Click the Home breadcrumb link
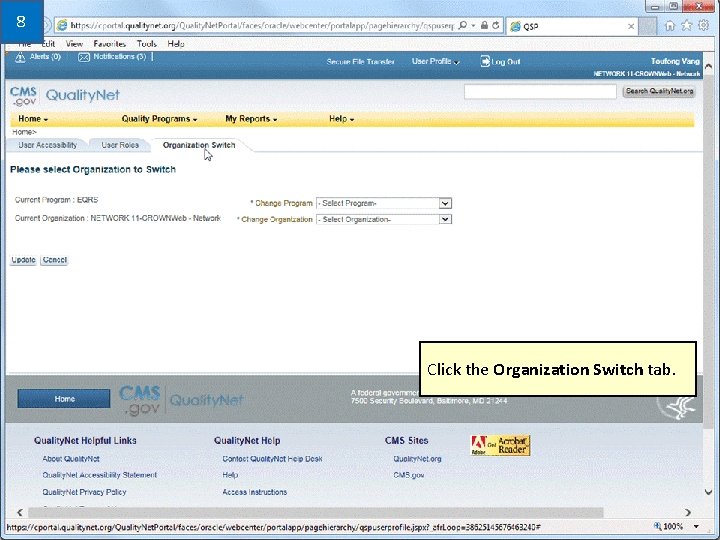 22,132
